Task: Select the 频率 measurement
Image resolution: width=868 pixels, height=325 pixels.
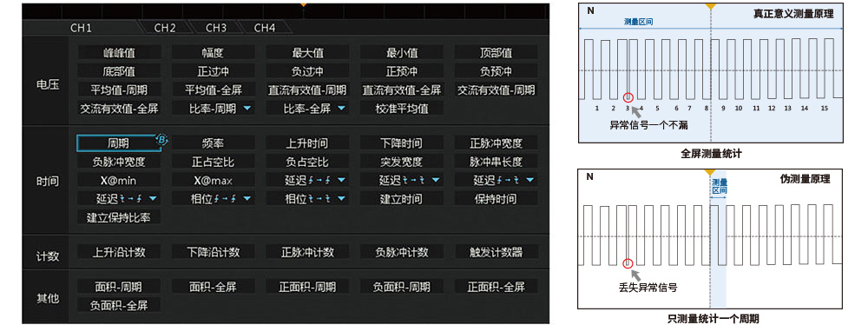Action: 214,143
